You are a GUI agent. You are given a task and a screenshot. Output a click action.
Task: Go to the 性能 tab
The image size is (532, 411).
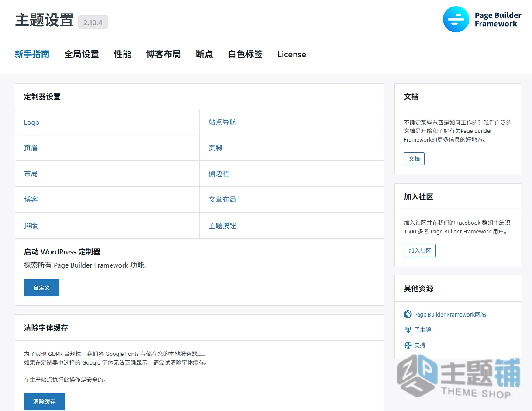[x=123, y=54]
